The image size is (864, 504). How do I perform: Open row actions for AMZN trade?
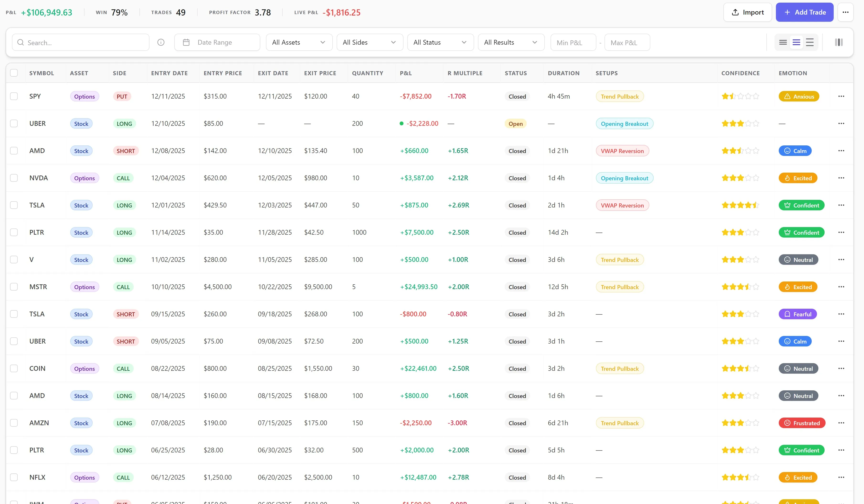click(841, 423)
